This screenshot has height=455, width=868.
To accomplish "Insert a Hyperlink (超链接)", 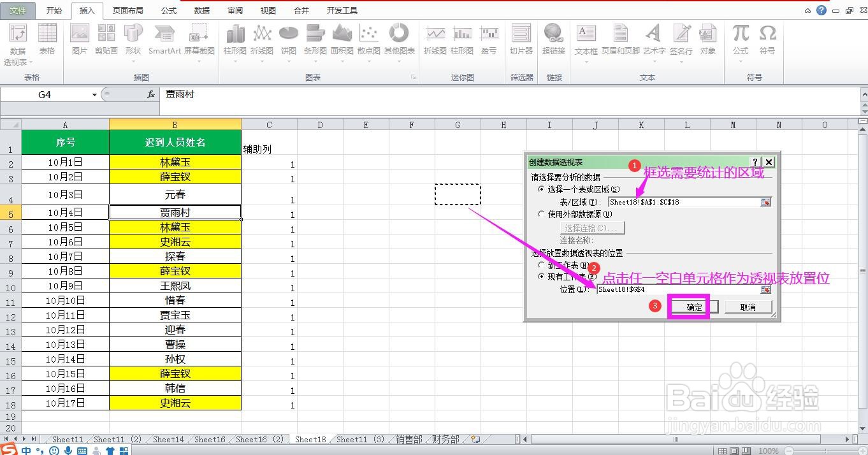I will (554, 40).
